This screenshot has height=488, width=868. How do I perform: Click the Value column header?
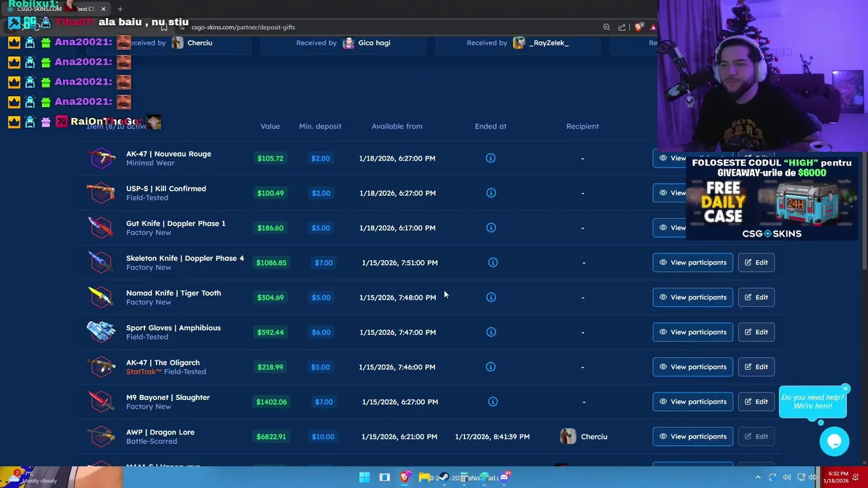coord(270,126)
